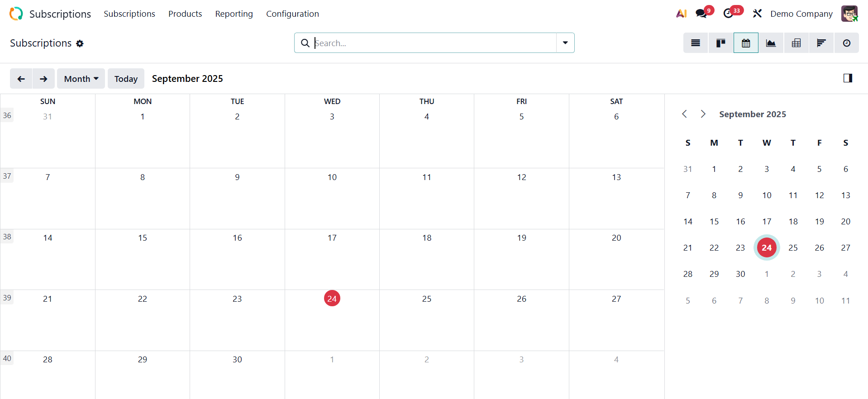Switch to kanban view
This screenshot has width=868, height=399.
pyautogui.click(x=721, y=43)
